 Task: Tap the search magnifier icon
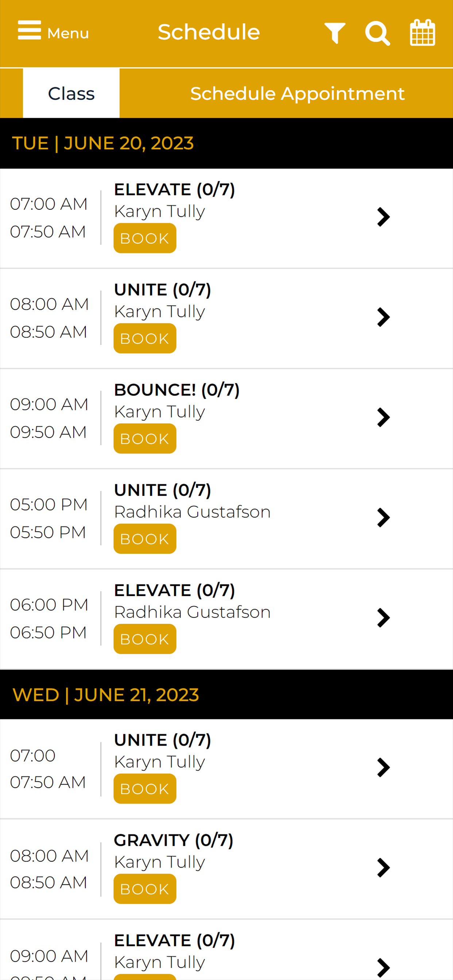coord(377,34)
